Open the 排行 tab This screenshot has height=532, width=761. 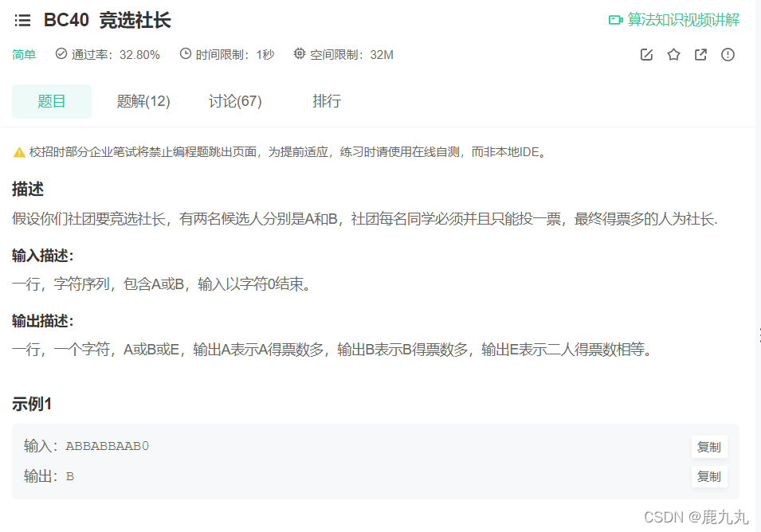pyautogui.click(x=327, y=101)
